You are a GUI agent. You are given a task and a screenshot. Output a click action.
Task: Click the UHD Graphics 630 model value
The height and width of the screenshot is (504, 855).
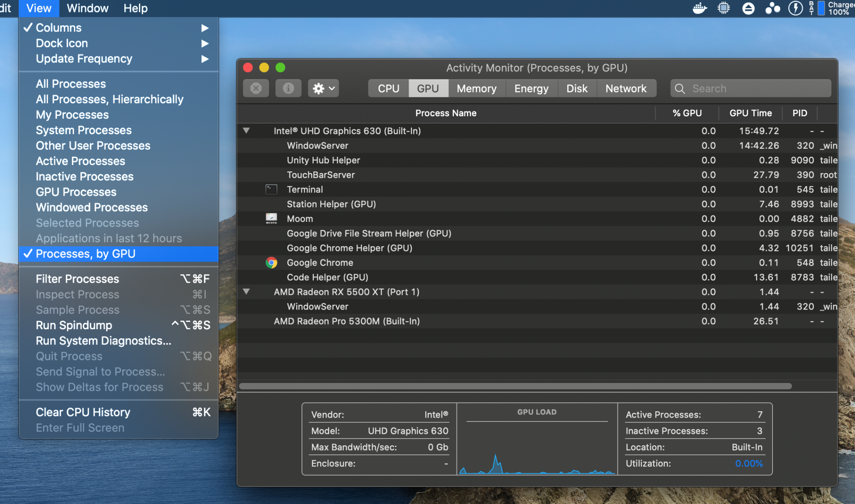[x=408, y=431]
